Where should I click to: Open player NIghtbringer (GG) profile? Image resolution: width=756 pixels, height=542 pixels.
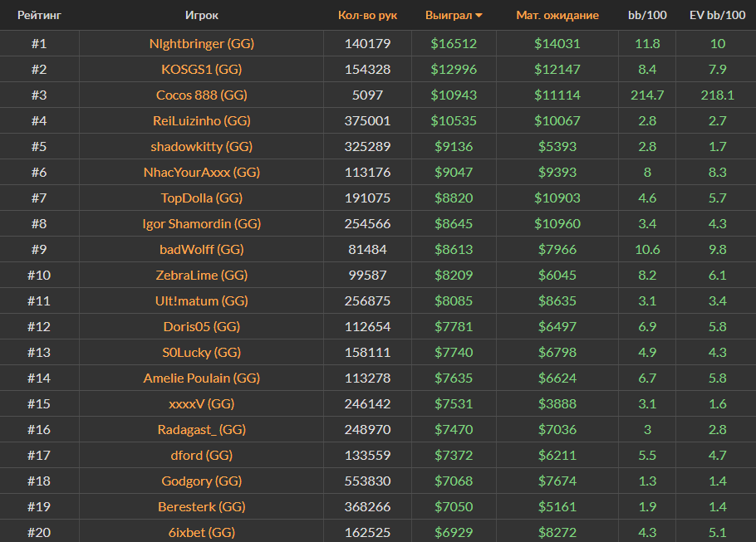(x=201, y=43)
